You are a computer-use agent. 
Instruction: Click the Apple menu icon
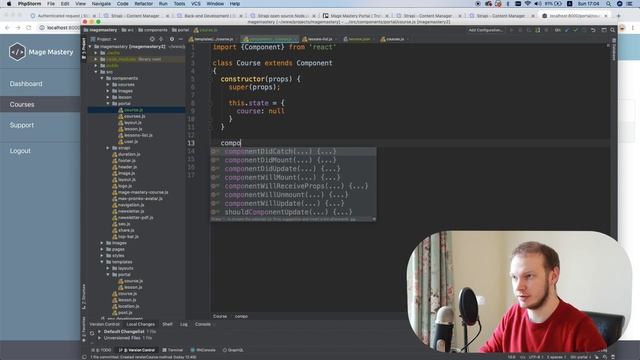point(9,4)
